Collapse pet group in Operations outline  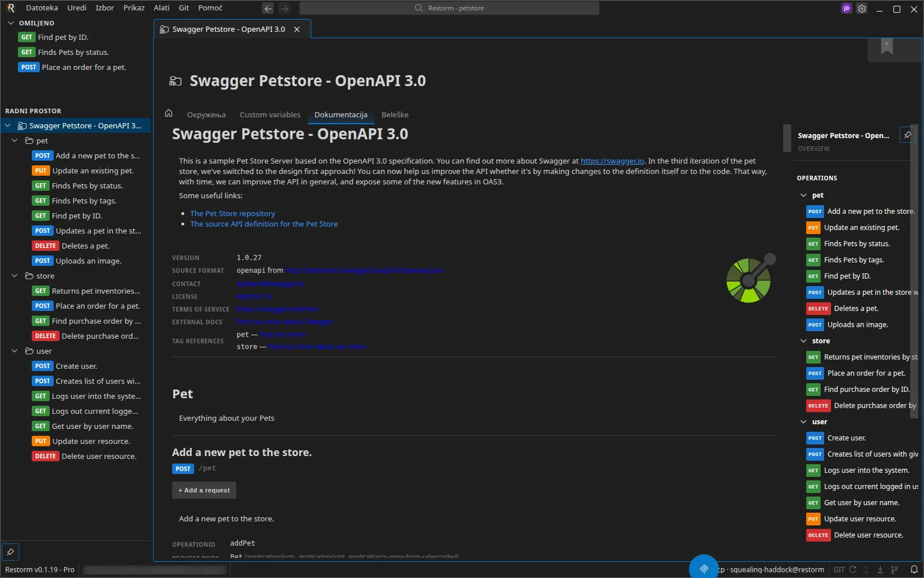coord(803,195)
